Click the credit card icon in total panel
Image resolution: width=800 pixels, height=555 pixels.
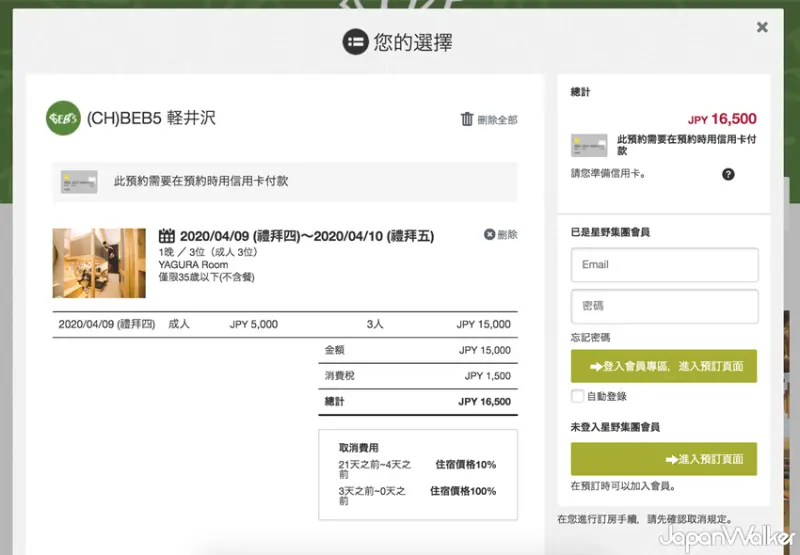coord(589,145)
